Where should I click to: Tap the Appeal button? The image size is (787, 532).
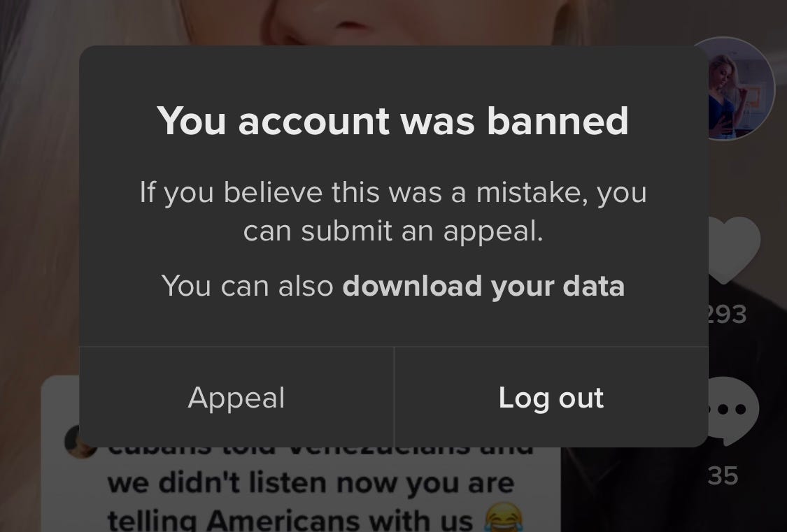click(x=236, y=397)
